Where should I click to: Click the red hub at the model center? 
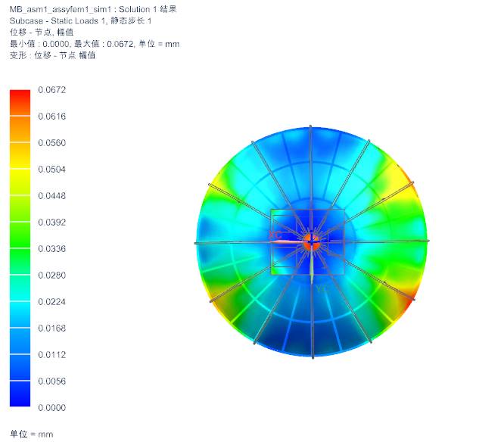311,239
